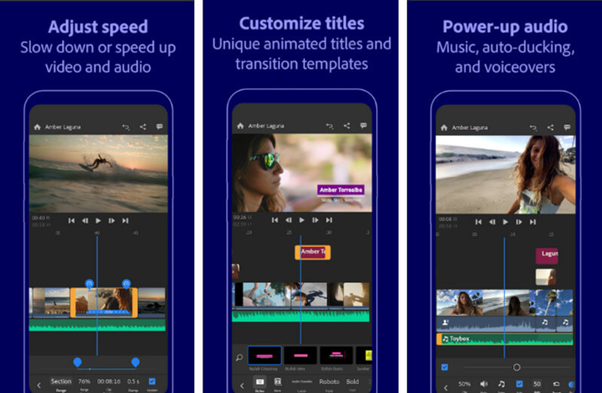602x393 pixels.
Task: Tap share icon in Adjust speed phone
Action: click(x=143, y=127)
